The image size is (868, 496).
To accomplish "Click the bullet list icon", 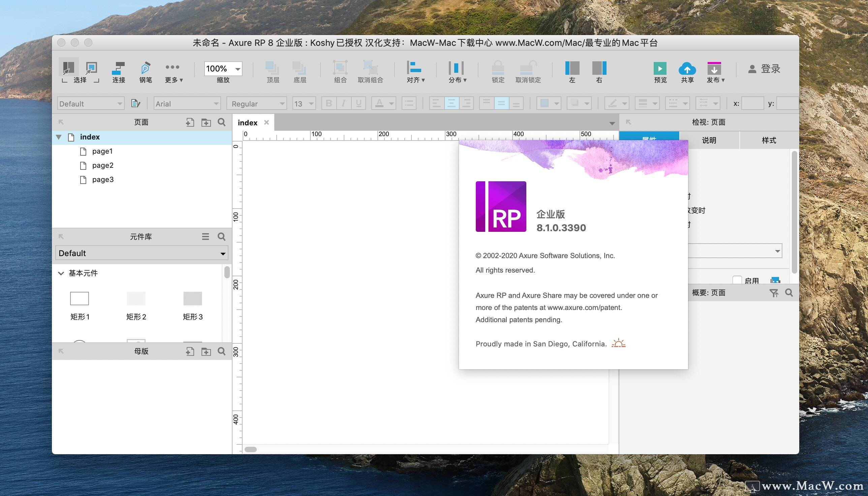I will coord(409,103).
